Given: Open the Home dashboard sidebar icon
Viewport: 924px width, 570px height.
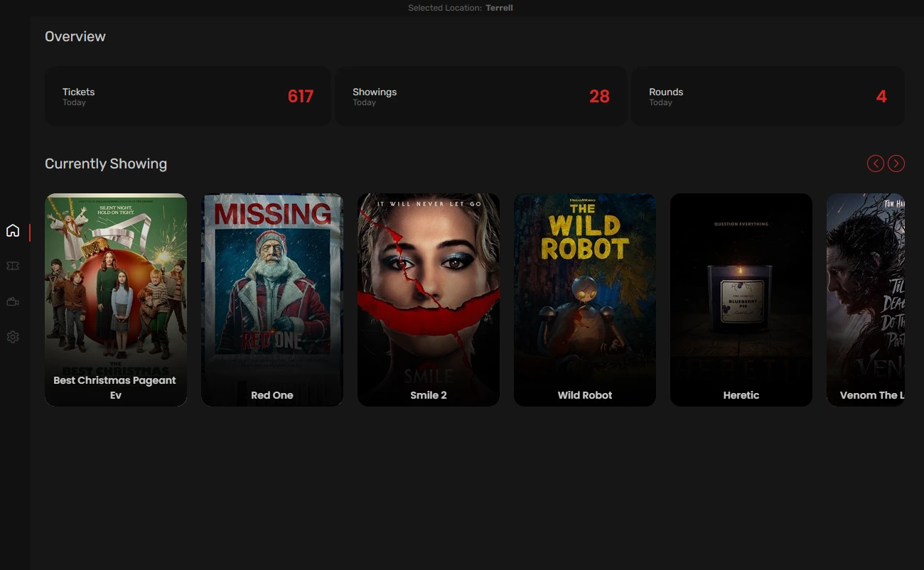Looking at the screenshot, I should tap(13, 231).
